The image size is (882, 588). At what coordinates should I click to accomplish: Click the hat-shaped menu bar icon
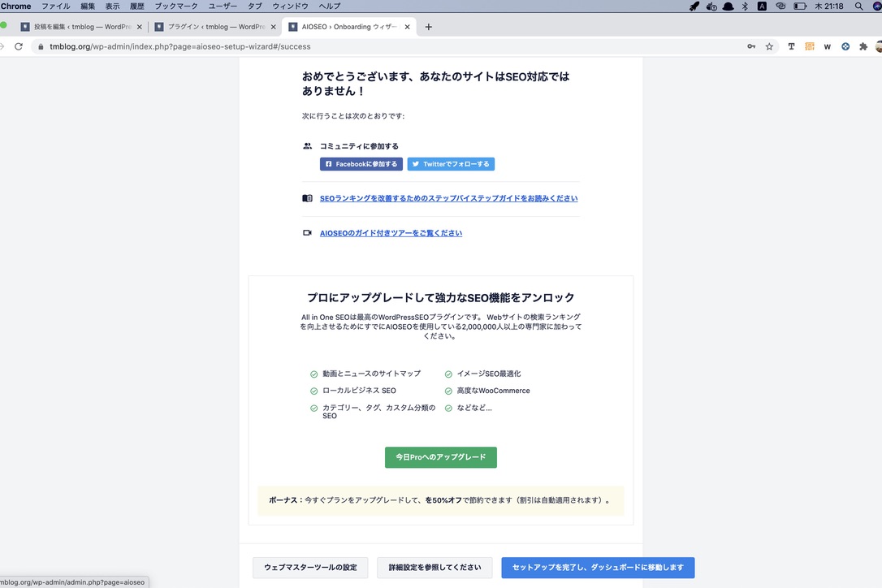[728, 6]
